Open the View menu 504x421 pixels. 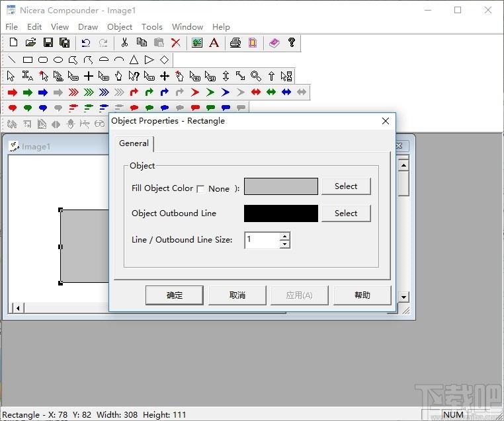(x=60, y=26)
